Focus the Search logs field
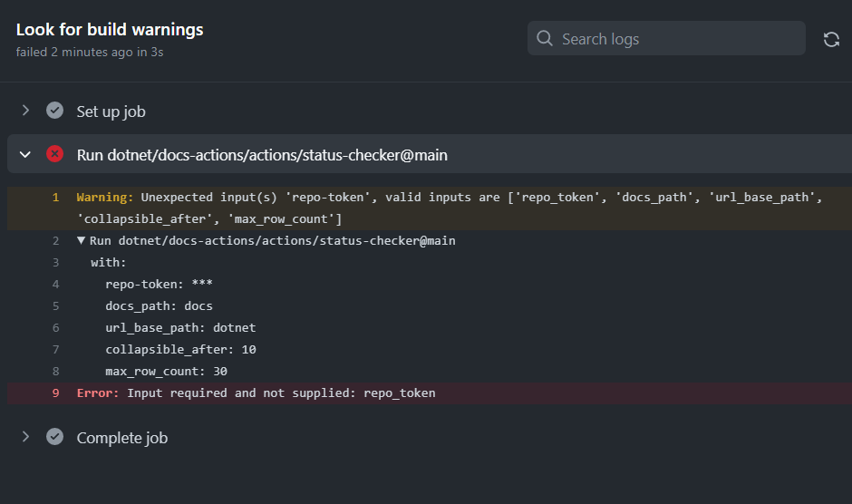Screen dimensions: 852x504 [x=666, y=38]
